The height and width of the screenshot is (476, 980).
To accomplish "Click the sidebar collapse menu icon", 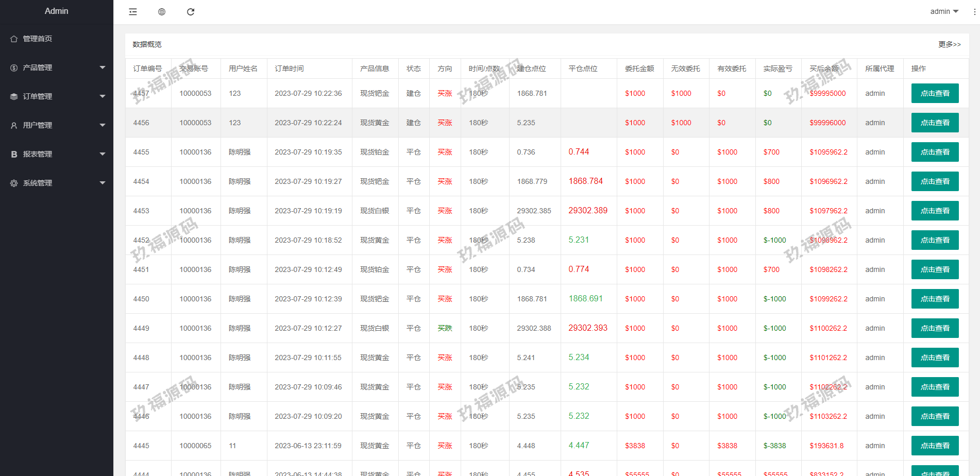I will [x=133, y=12].
